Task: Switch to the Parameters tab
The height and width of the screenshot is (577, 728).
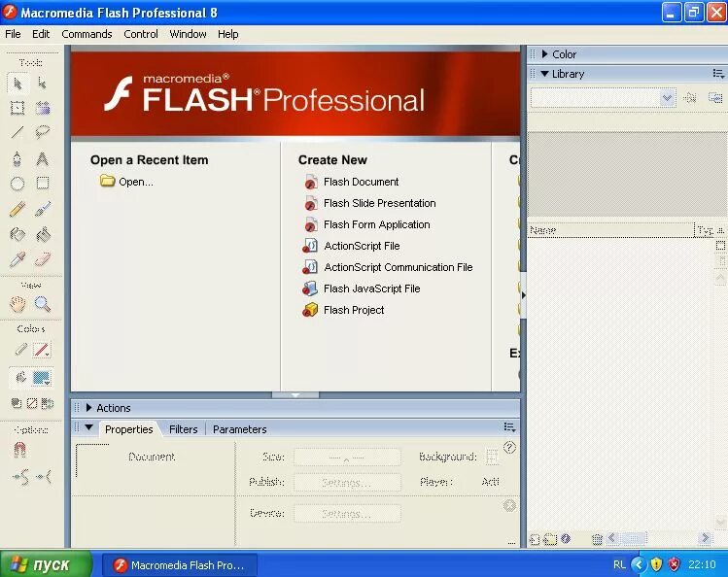Action: (239, 429)
